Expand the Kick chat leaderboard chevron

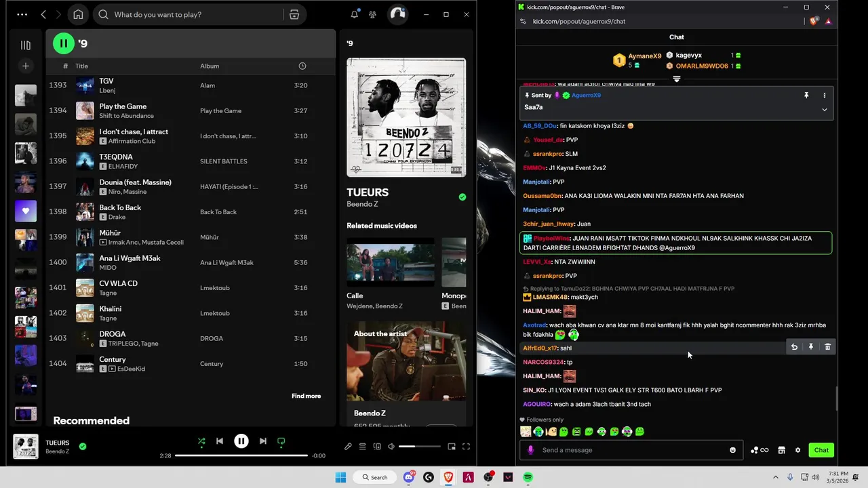click(676, 79)
